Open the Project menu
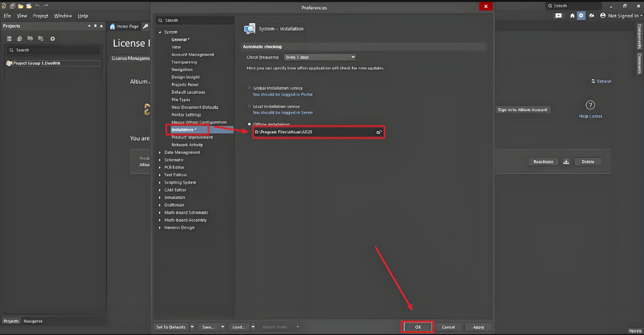Image resolution: width=644 pixels, height=335 pixels. click(41, 16)
